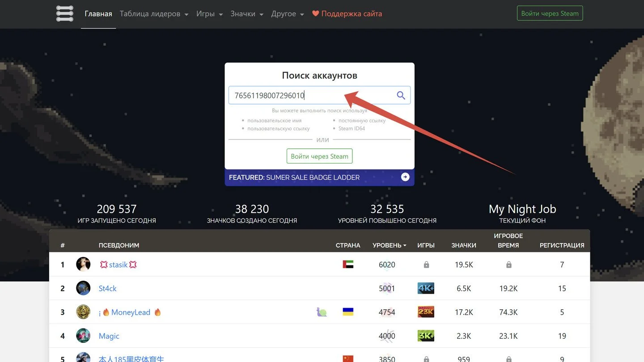Click the 74.3K playtime value for MoneyLead
Screen dimensions: 644x362
tap(508, 312)
